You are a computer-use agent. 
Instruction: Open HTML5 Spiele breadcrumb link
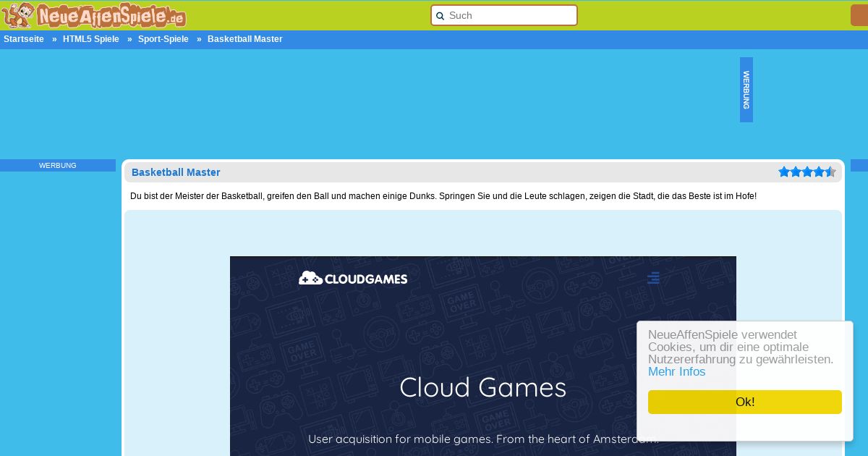pos(91,39)
